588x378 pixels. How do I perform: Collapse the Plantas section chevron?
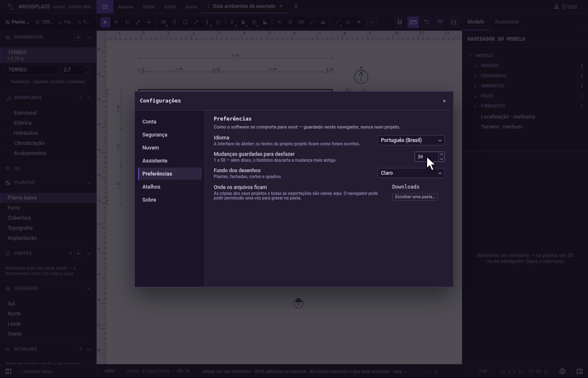click(x=89, y=183)
